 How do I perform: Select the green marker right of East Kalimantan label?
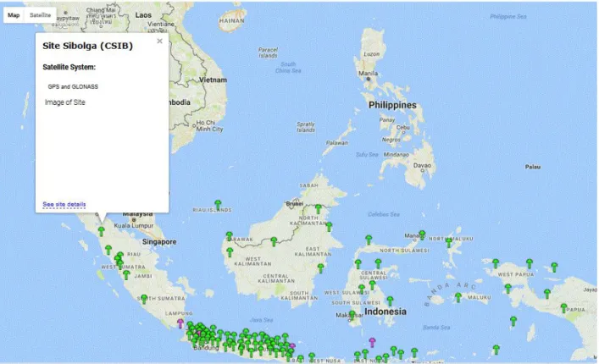[x=321, y=267]
